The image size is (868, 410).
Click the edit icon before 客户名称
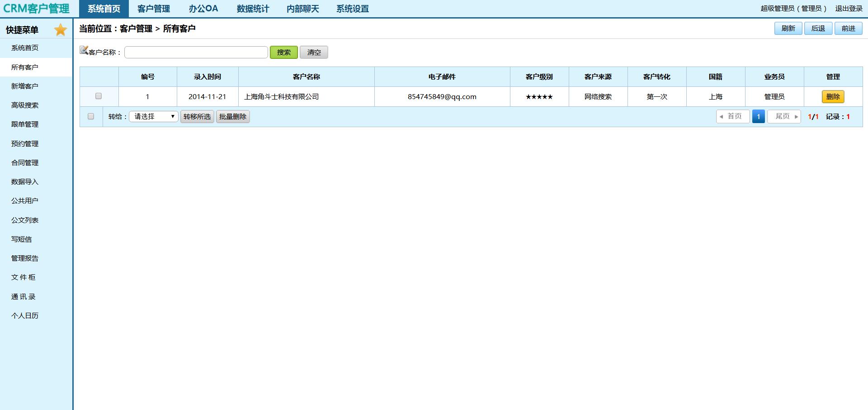84,50
